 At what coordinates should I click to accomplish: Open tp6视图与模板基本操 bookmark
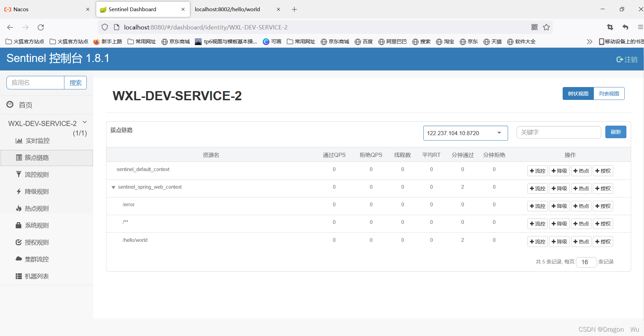click(x=226, y=42)
